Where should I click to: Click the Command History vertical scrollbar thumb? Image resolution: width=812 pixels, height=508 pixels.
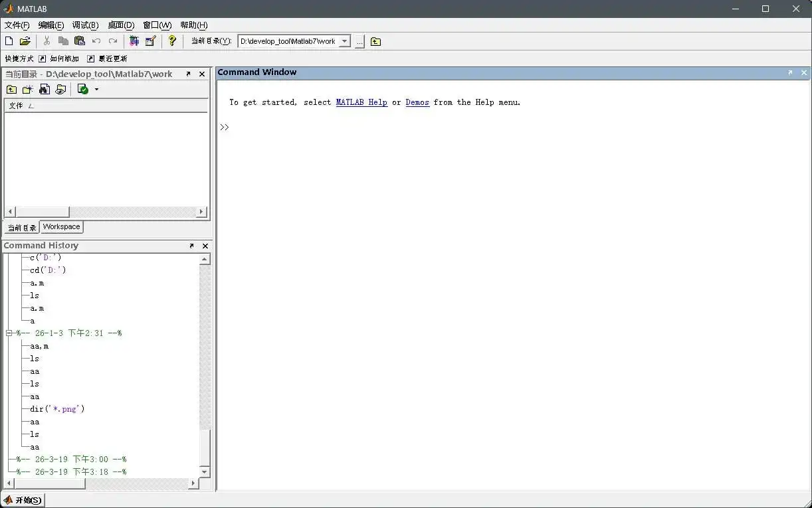point(205,448)
